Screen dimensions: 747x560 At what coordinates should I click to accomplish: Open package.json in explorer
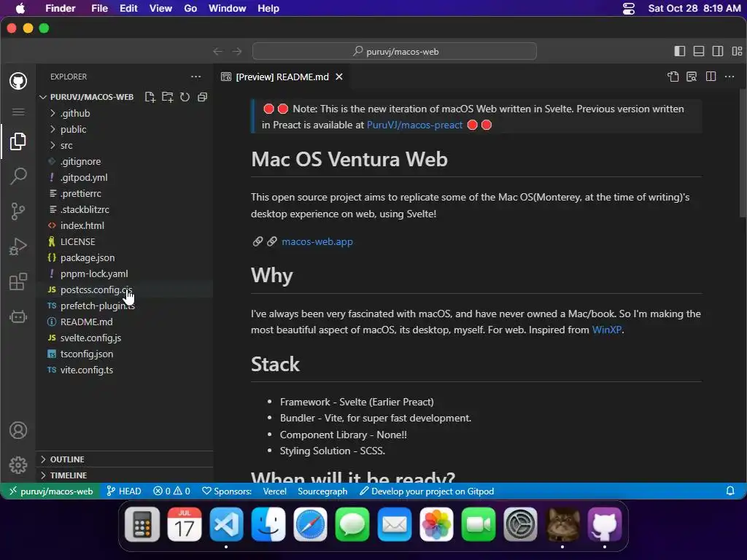point(124,257)
